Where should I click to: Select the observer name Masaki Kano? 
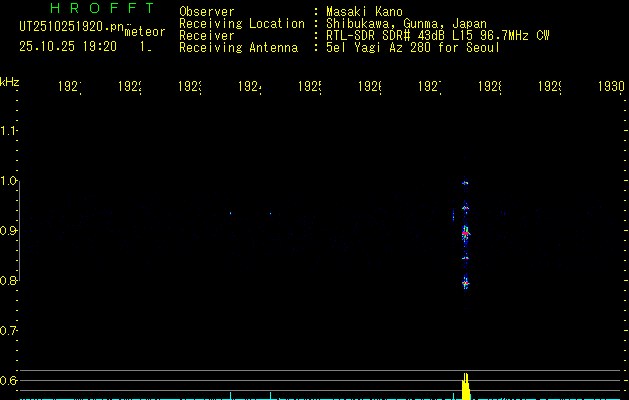click(364, 11)
